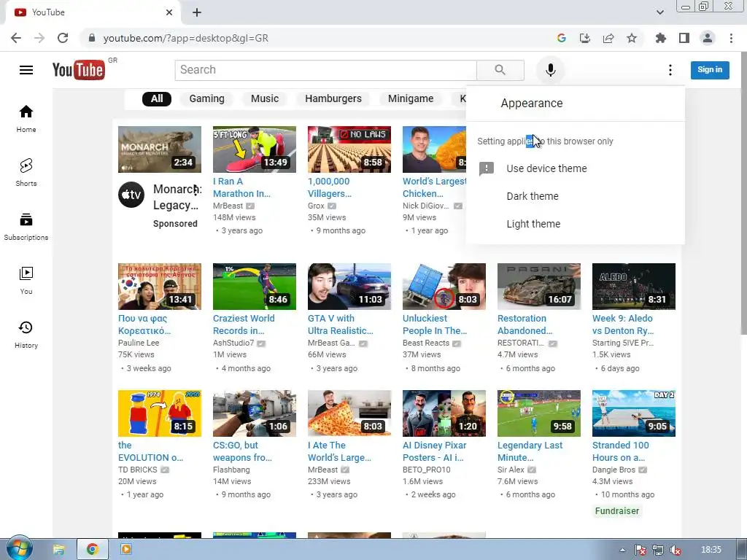Play the Unluckiest People 8:03 thumbnail
Image resolution: width=747 pixels, height=560 pixels.
(x=444, y=287)
